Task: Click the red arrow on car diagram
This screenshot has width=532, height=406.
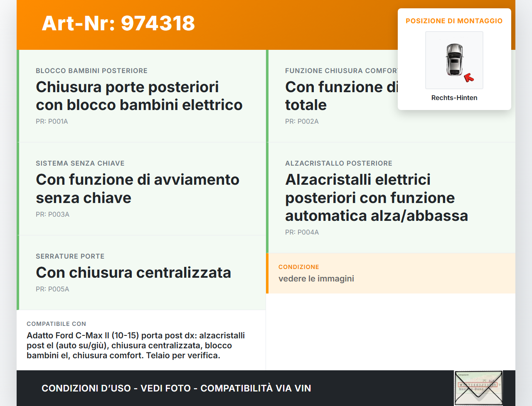Action: coord(469,78)
